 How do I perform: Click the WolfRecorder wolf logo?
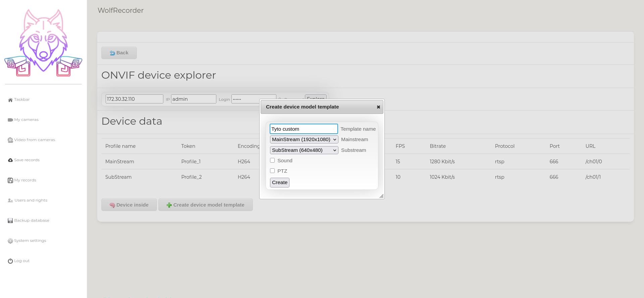tap(43, 43)
